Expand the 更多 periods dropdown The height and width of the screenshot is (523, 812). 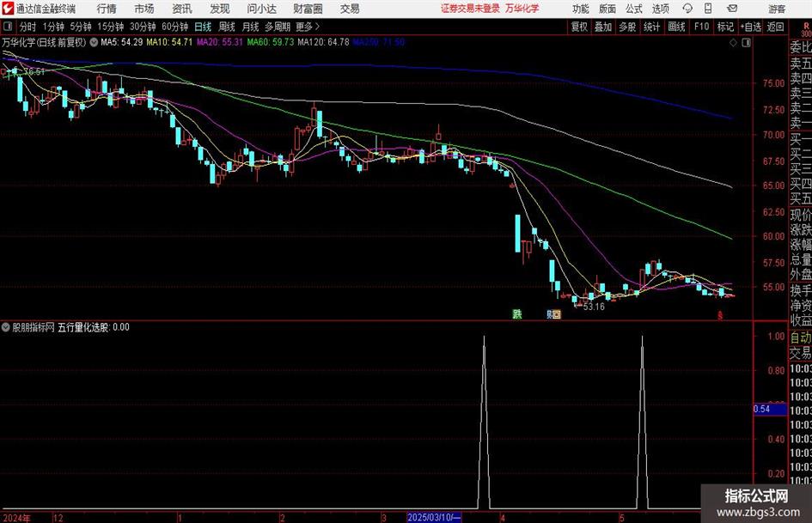click(308, 27)
